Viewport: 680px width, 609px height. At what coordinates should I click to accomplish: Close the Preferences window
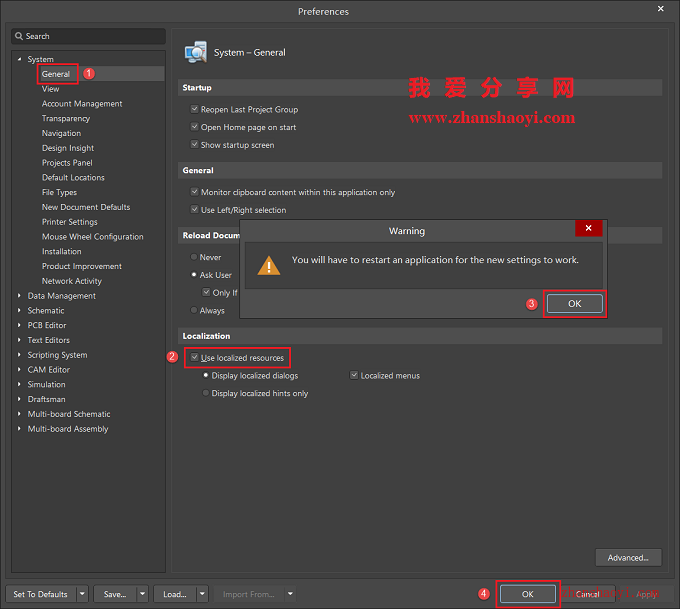tap(660, 9)
